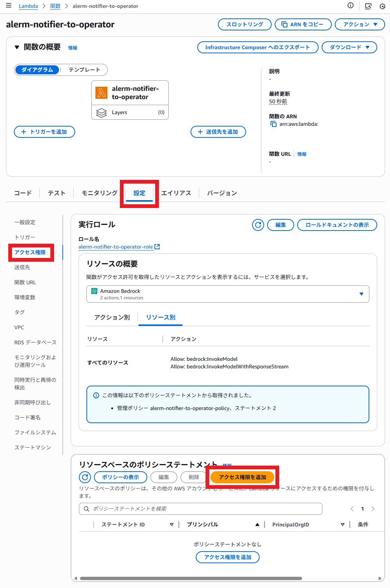
Task: Collapse the 関数の概要 section
Action: coord(17,47)
